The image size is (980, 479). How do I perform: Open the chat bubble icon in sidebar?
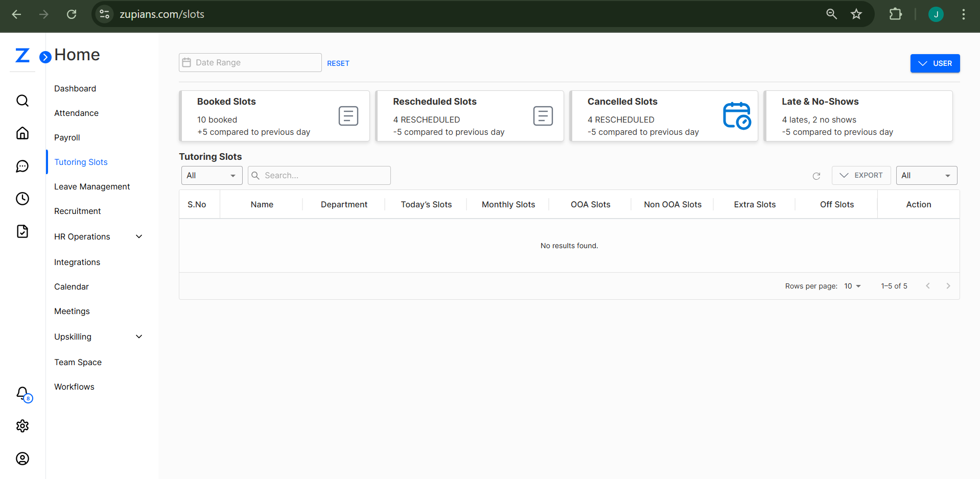pos(22,166)
